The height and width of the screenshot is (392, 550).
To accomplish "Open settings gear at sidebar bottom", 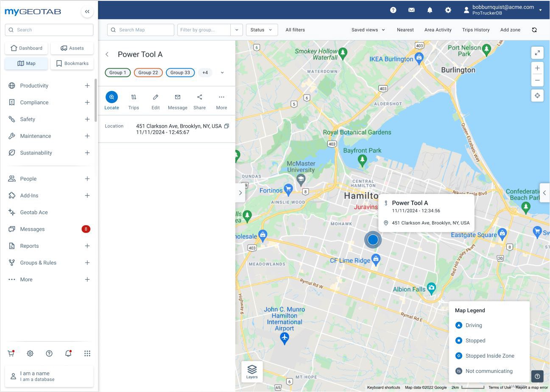I will tap(30, 353).
